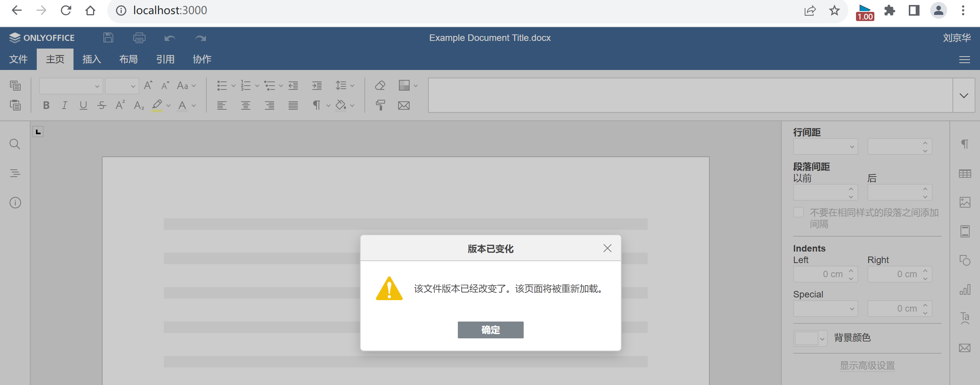
Task: Open the search panel in left sidebar
Action: pyautogui.click(x=15, y=144)
